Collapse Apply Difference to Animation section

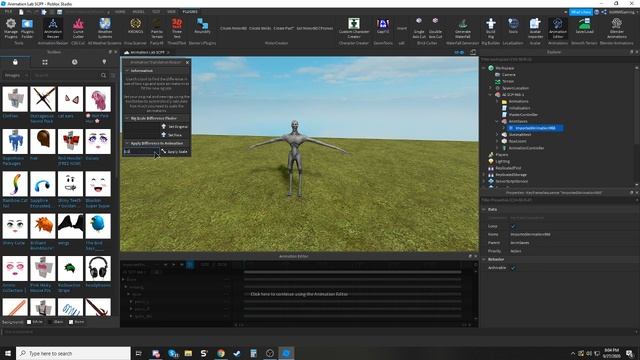[x=127, y=143]
